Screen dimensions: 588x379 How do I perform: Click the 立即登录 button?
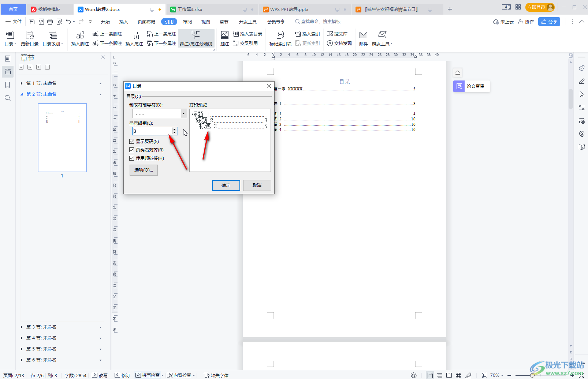[540, 7]
